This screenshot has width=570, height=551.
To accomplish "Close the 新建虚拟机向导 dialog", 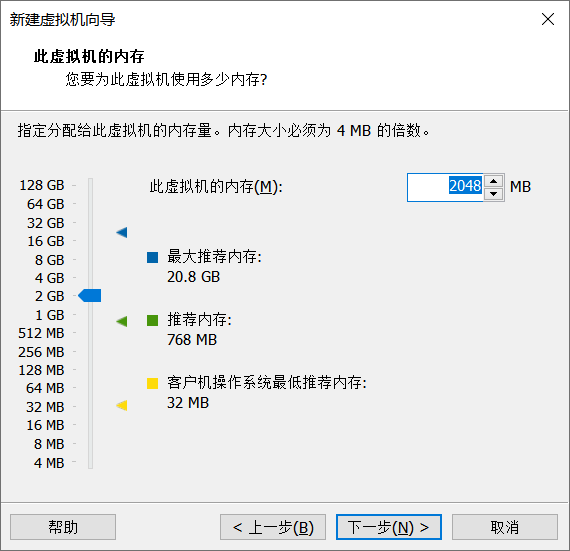I will click(547, 19).
